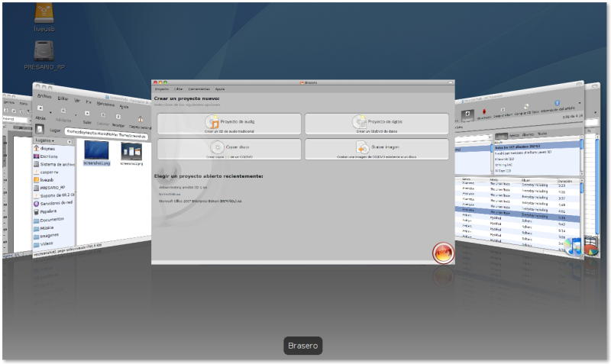611x364 pixels.
Task: Open the second recent .iso project in Brasero
Action: [x=170, y=195]
